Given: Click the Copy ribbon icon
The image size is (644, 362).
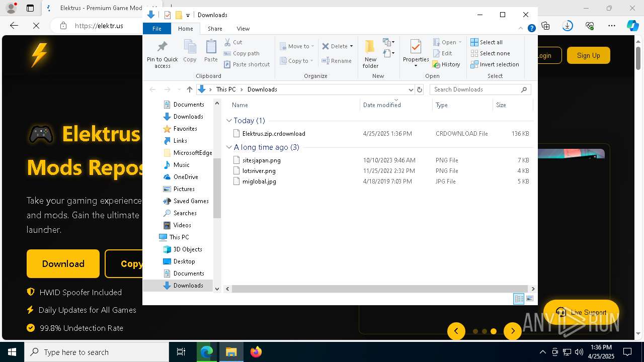Looking at the screenshot, I should point(190,47).
